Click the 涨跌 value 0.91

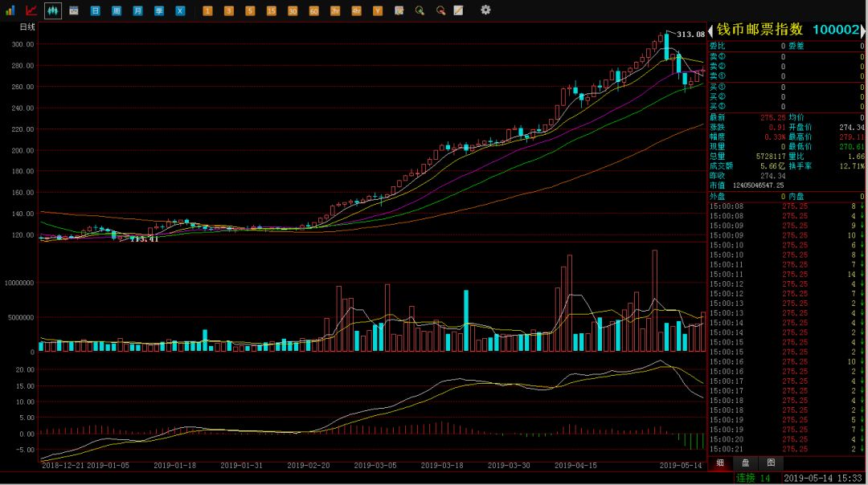[x=777, y=127]
